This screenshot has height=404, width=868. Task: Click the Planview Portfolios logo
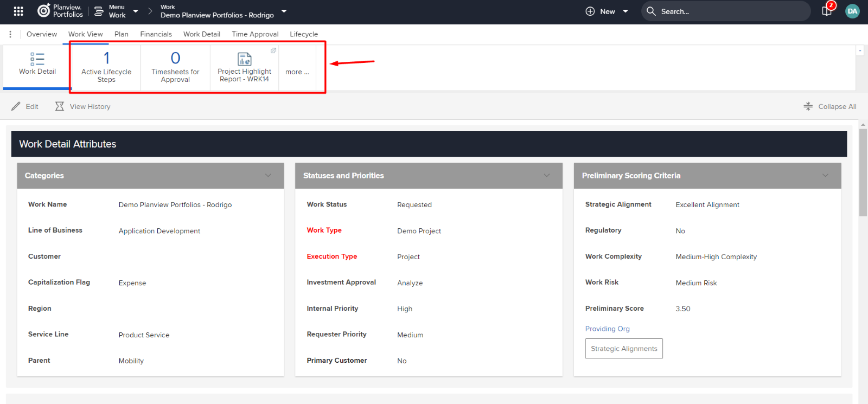tap(60, 11)
